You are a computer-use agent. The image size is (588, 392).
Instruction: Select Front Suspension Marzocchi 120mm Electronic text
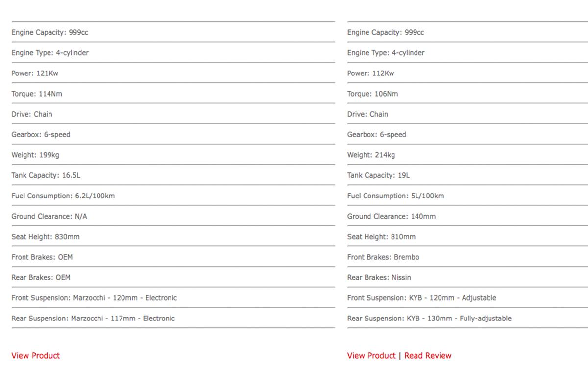coord(94,298)
